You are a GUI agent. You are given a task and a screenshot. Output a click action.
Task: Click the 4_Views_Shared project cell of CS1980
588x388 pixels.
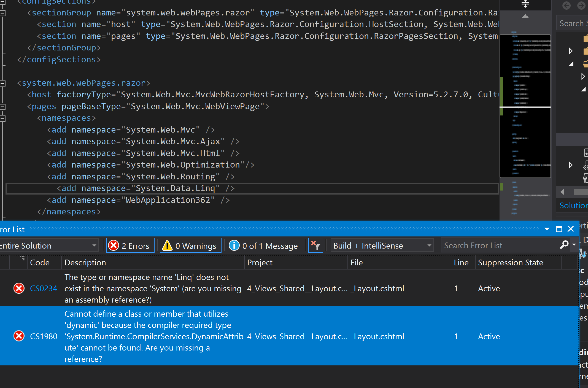tap(297, 336)
